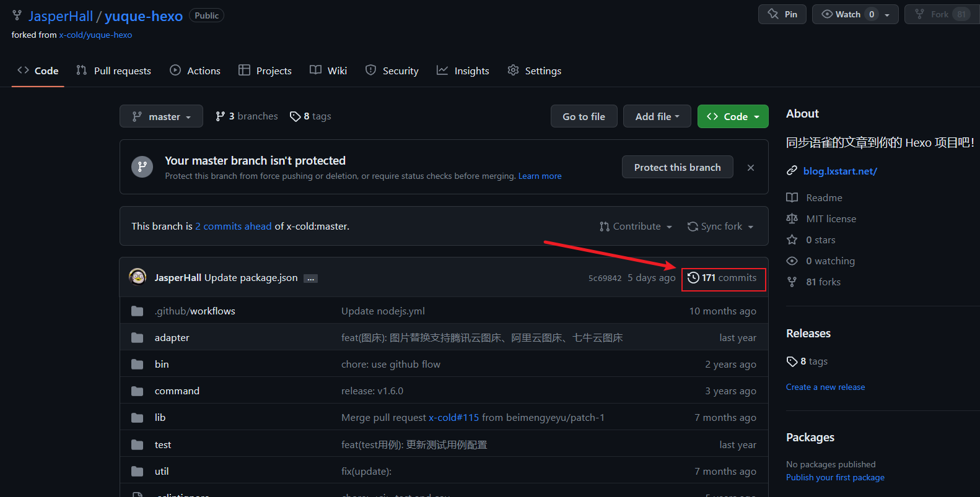The width and height of the screenshot is (980, 497).
Task: Open the JasperHall owner link in header
Action: [61, 16]
